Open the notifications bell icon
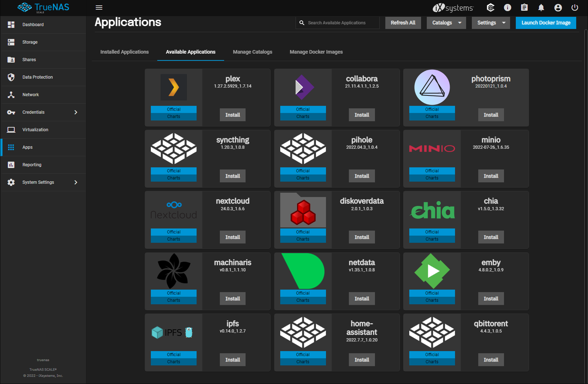Screen dimensions: 588x384 pyautogui.click(x=541, y=8)
